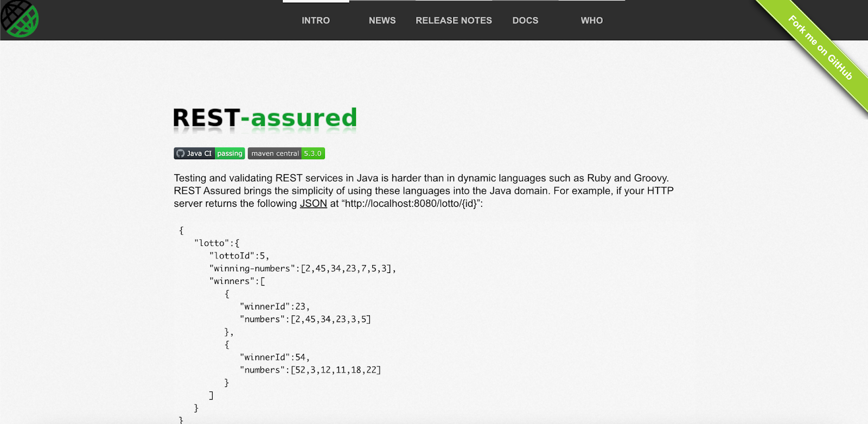Open the INTRO navigation tab
Viewport: 868px width, 424px height.
[316, 21]
